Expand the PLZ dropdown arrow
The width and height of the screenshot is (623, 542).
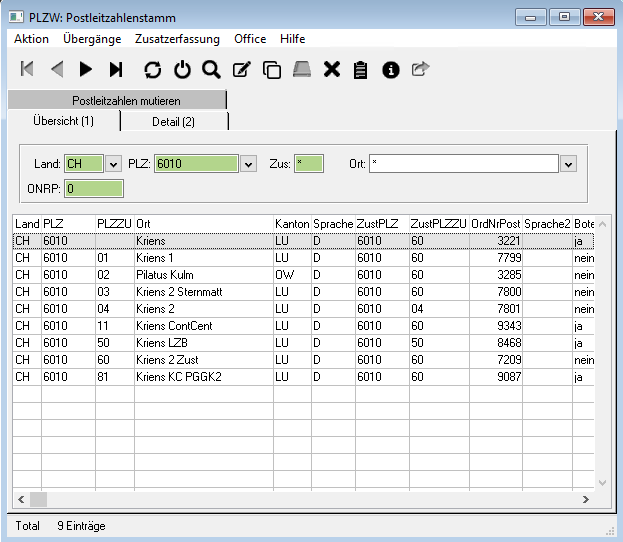point(249,164)
